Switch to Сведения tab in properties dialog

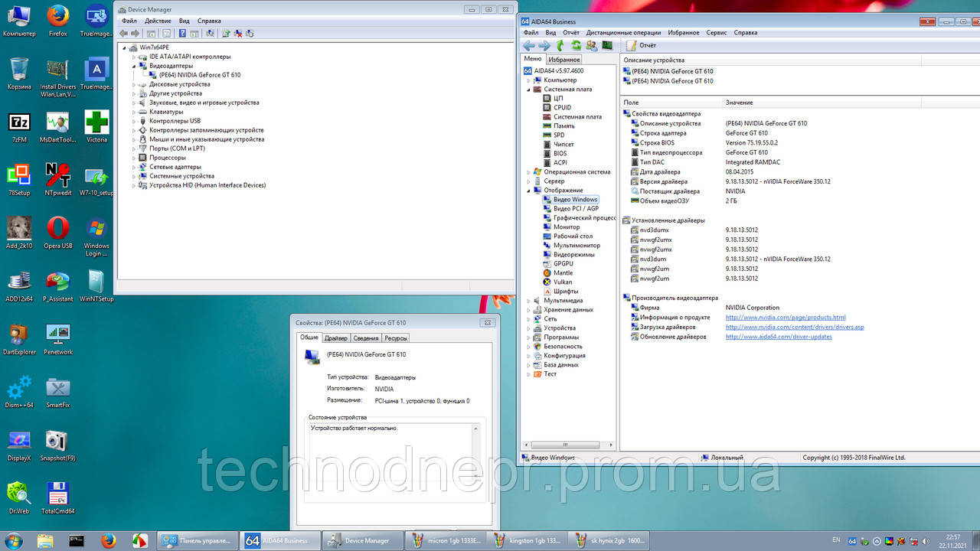click(366, 337)
